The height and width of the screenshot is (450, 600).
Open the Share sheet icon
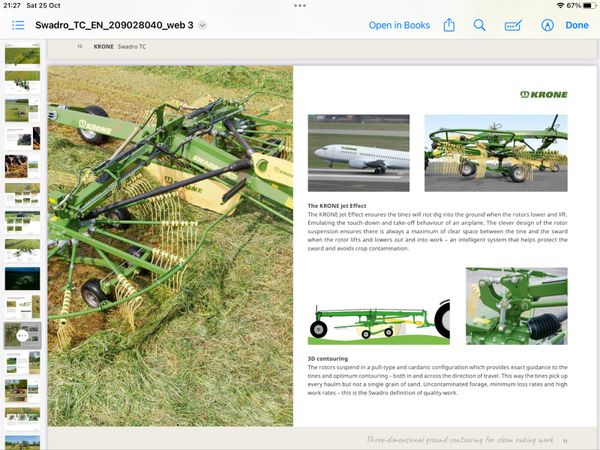[x=449, y=25]
